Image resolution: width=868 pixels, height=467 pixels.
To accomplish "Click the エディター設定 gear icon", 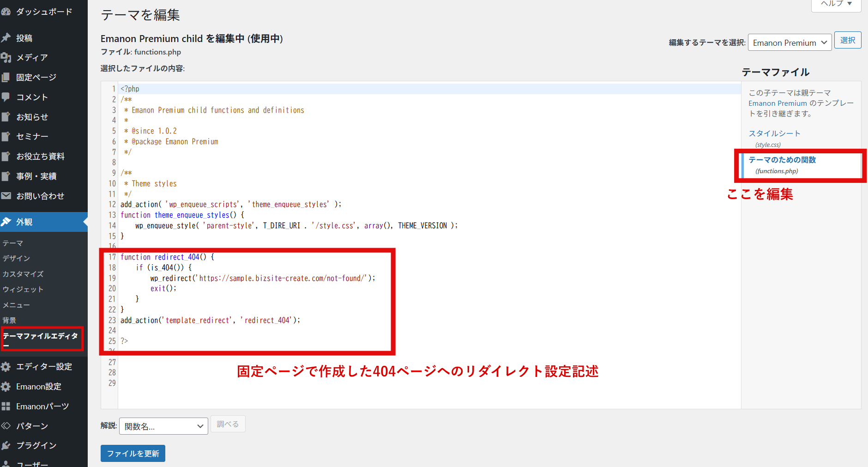I will tap(6, 367).
